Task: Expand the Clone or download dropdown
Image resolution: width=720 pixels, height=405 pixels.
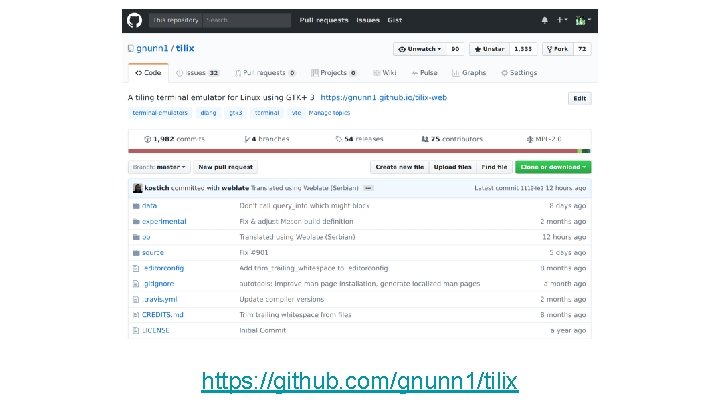Action: tap(553, 167)
